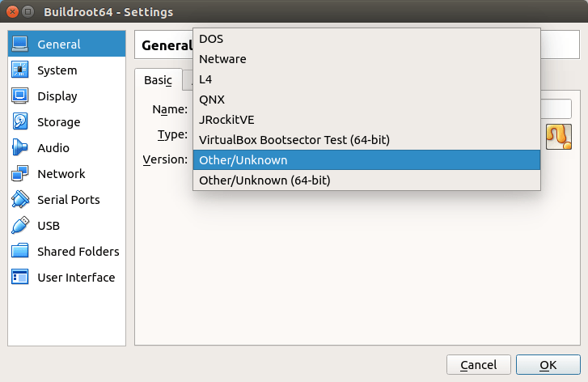The image size is (588, 382).
Task: Switch to the Basic tab
Action: (x=158, y=80)
